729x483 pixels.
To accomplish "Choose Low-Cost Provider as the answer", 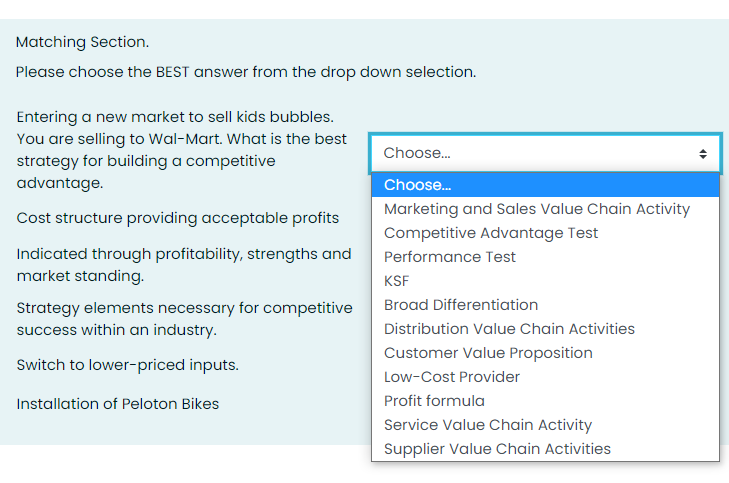I will pyautogui.click(x=452, y=377).
